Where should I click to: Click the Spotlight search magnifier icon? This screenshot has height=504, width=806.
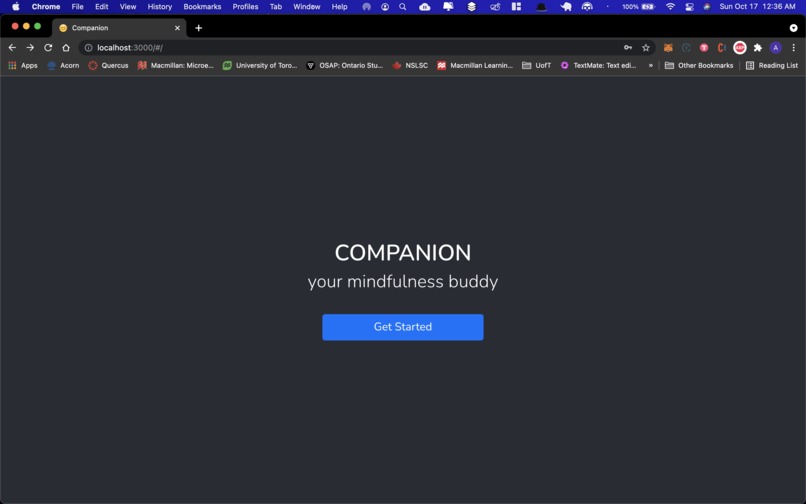(x=402, y=7)
